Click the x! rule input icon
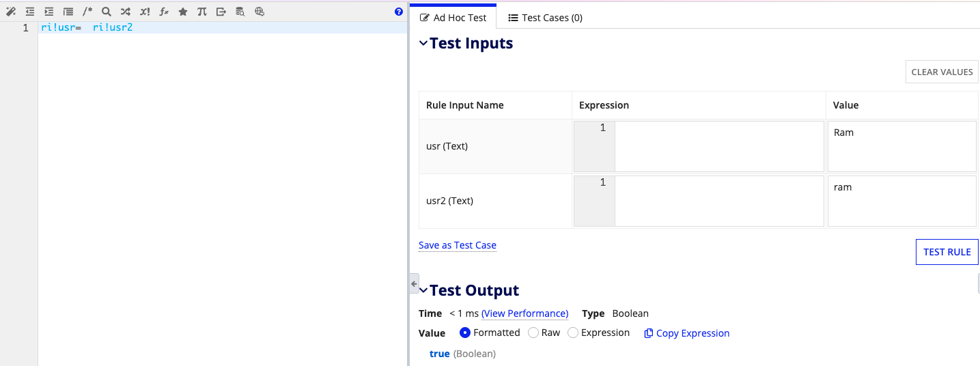 pyautogui.click(x=145, y=12)
